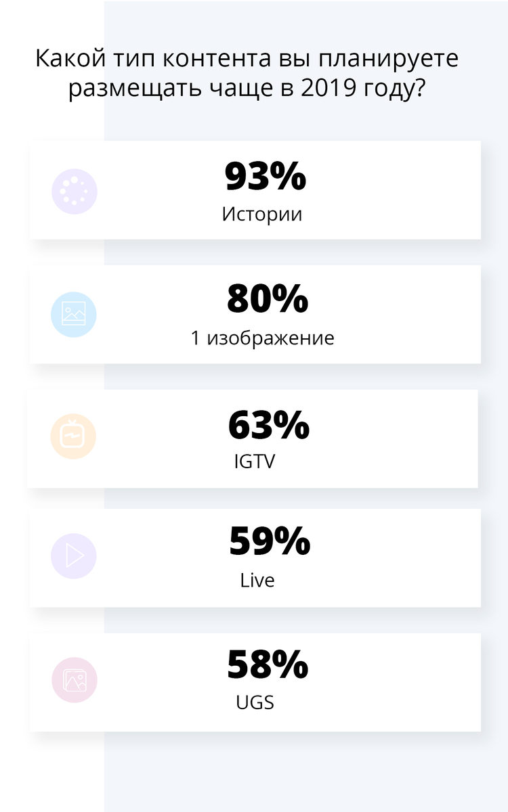This screenshot has width=508, height=812.
Task: Click the pink UGS gallery icon
Action: click(x=75, y=680)
